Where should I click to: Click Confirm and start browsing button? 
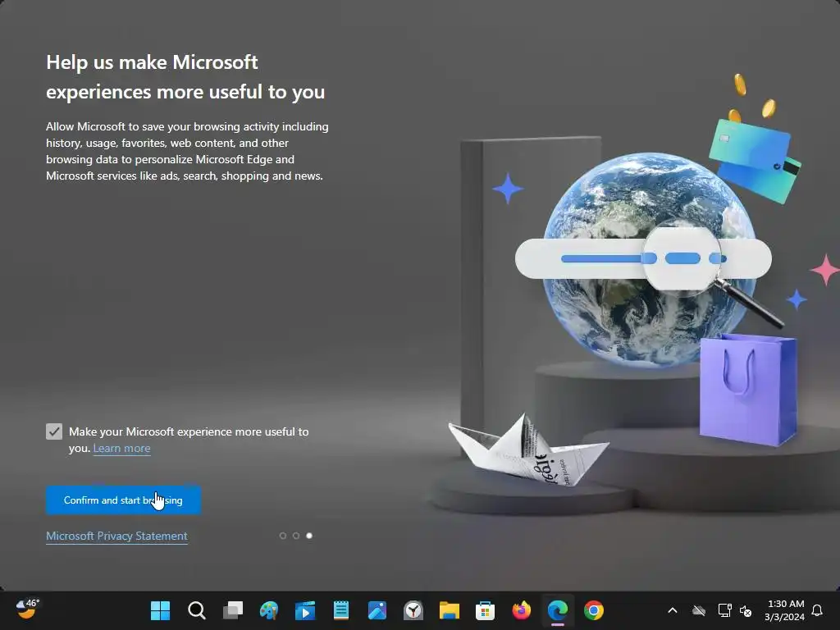(123, 500)
